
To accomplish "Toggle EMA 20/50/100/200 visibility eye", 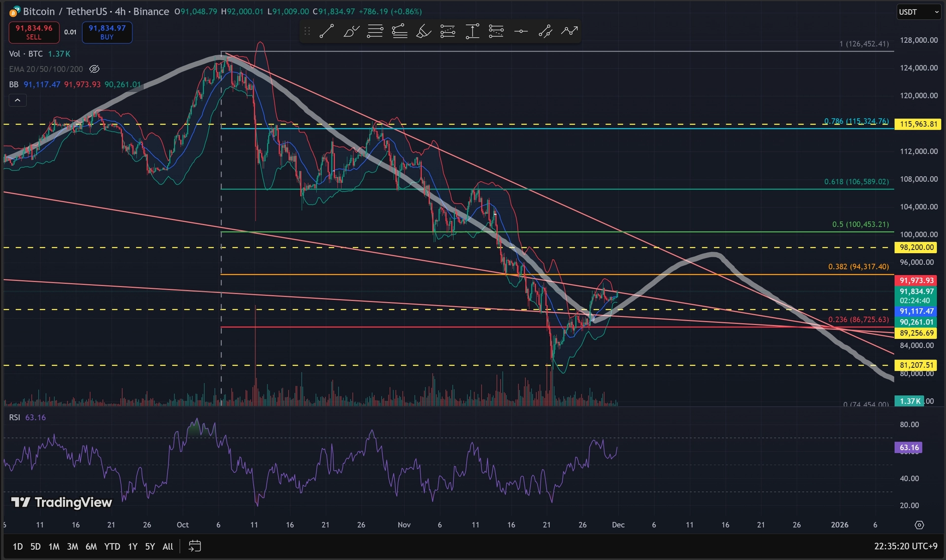I will click(95, 69).
